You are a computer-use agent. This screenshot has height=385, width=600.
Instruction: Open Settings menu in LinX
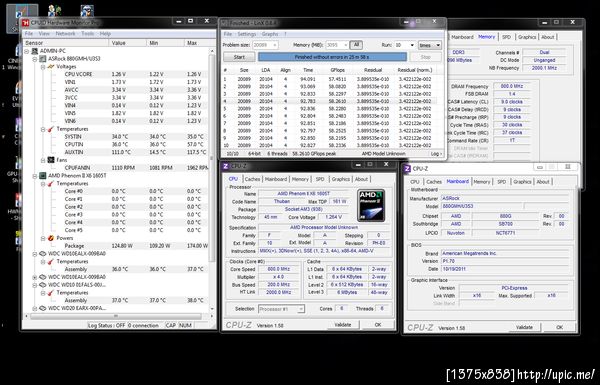pos(247,34)
